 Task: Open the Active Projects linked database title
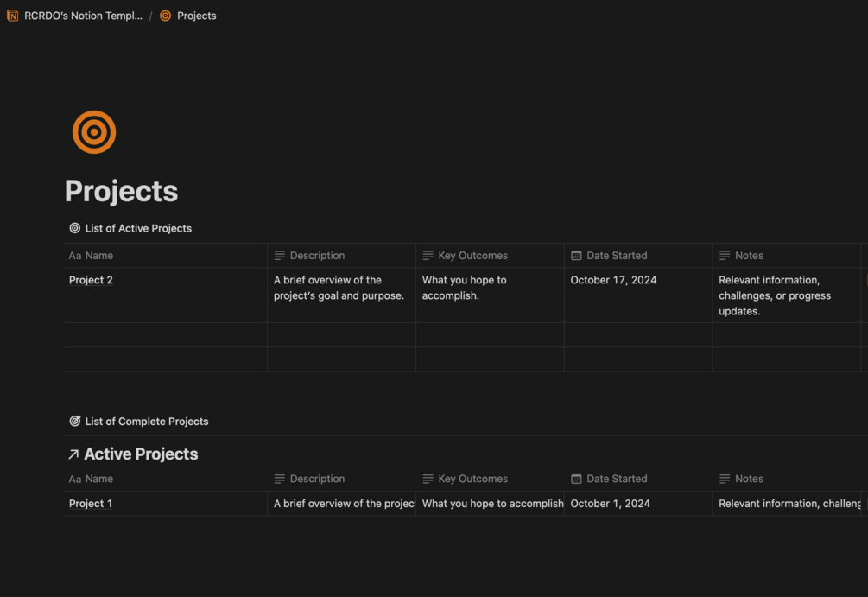(x=141, y=454)
